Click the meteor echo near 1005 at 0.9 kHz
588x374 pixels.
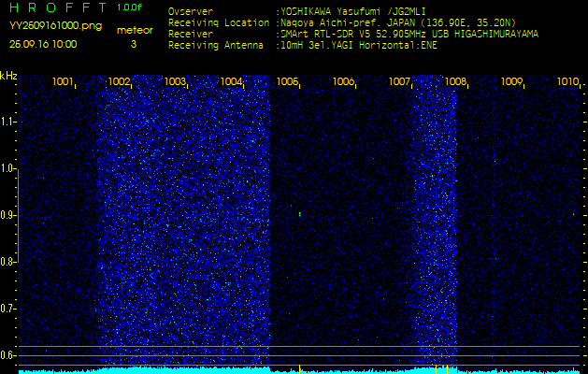click(x=300, y=214)
